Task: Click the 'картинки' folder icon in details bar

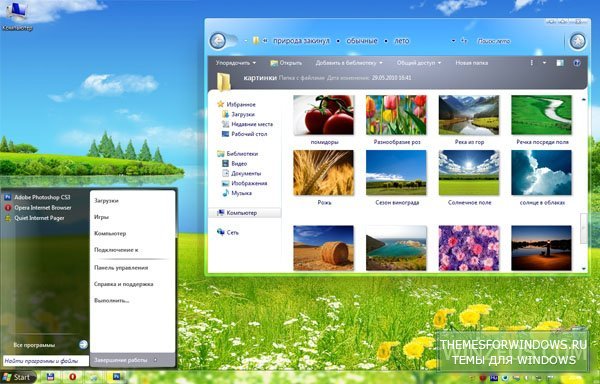Action: (x=223, y=81)
